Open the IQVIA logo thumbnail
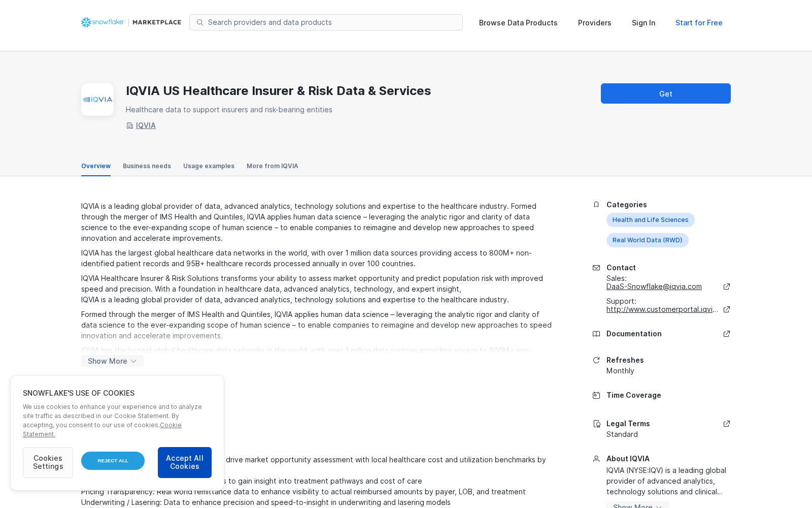Image resolution: width=812 pixels, height=508 pixels. pyautogui.click(x=97, y=100)
